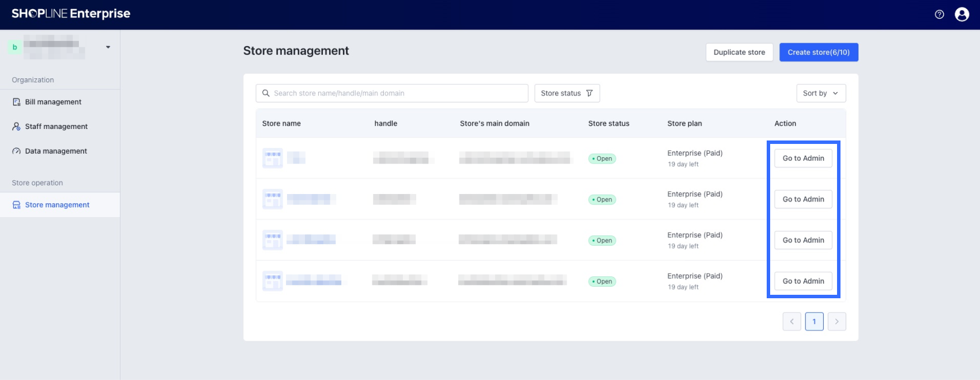Click the Store status filter funnel icon

(x=589, y=93)
